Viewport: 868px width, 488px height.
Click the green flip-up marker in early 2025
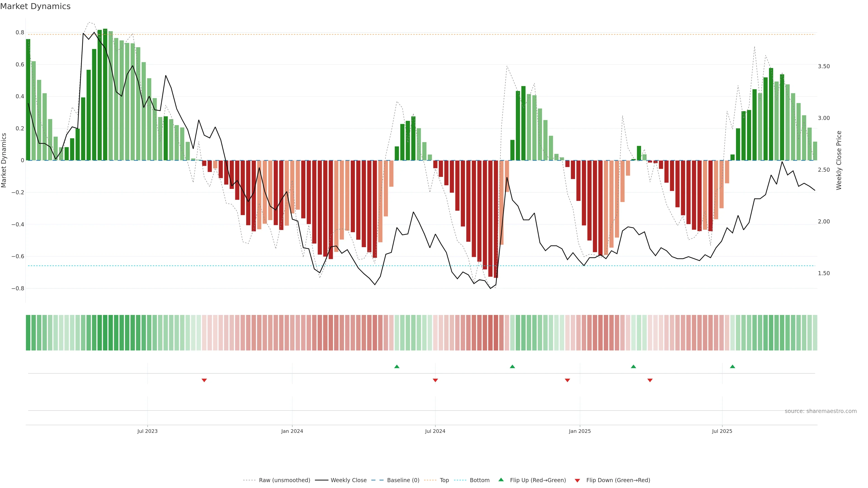point(633,366)
